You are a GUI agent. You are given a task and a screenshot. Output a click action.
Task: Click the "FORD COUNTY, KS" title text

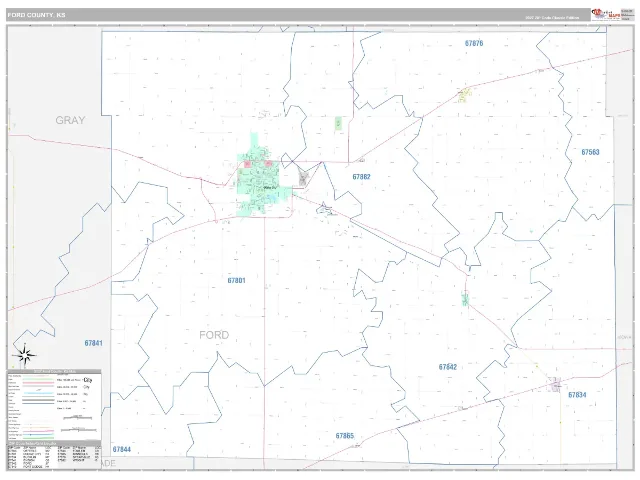click(x=36, y=15)
